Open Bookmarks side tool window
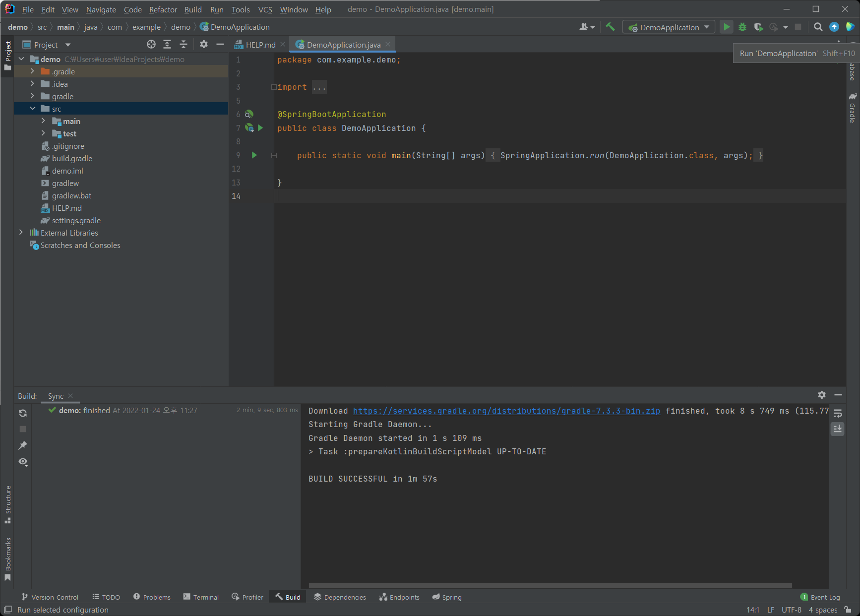860x616 pixels. pyautogui.click(x=8, y=559)
